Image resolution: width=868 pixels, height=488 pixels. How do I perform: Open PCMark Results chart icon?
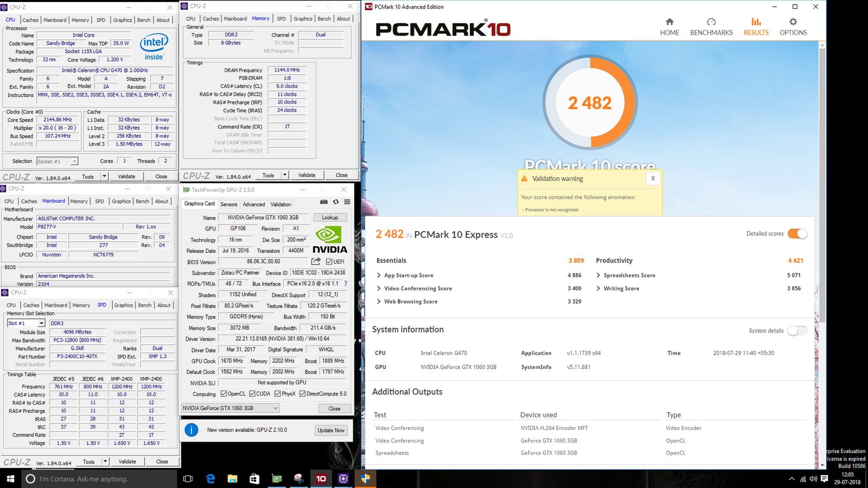756,22
